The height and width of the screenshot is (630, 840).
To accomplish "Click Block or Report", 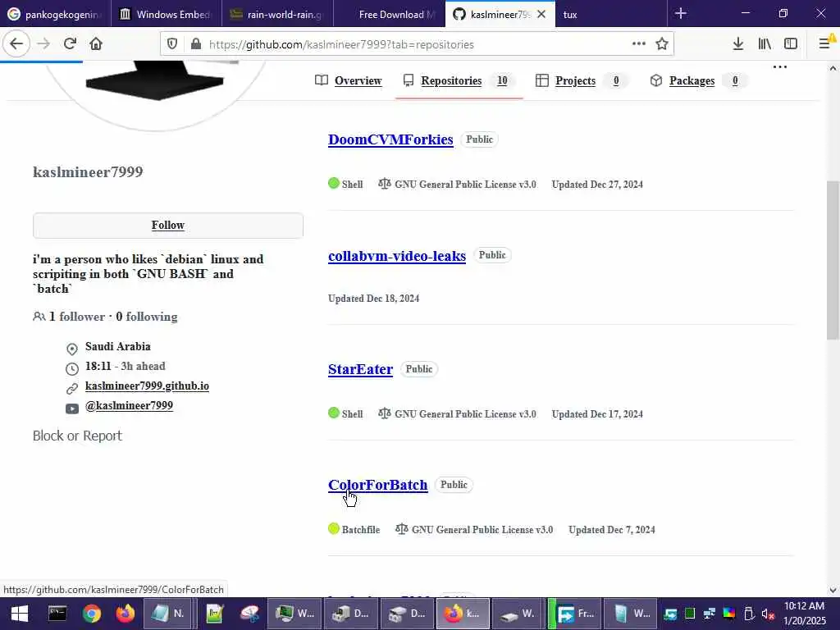I will pyautogui.click(x=77, y=436).
